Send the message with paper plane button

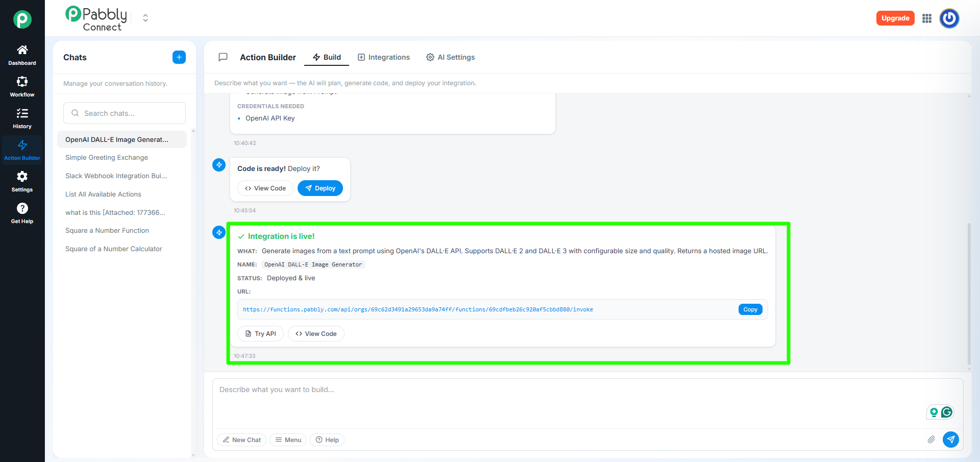click(x=951, y=440)
